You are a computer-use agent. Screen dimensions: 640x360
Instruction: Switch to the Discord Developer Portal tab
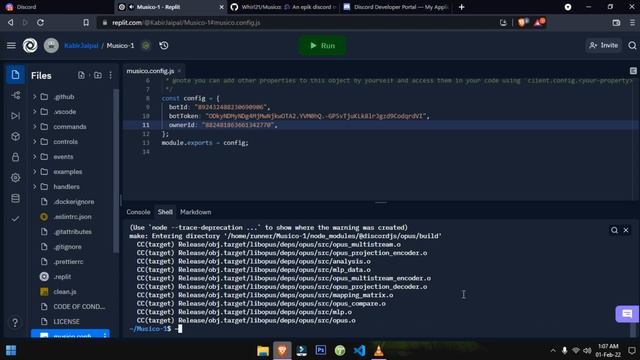(x=395, y=7)
